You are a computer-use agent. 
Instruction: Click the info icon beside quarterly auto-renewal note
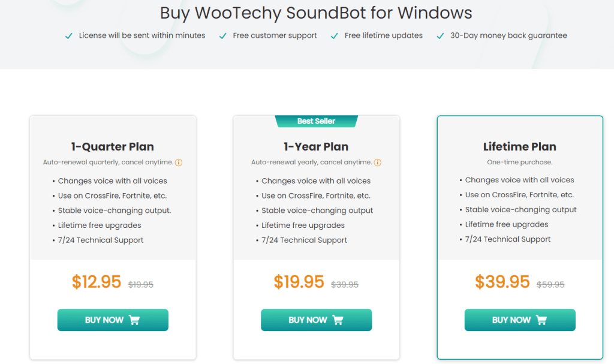click(179, 162)
